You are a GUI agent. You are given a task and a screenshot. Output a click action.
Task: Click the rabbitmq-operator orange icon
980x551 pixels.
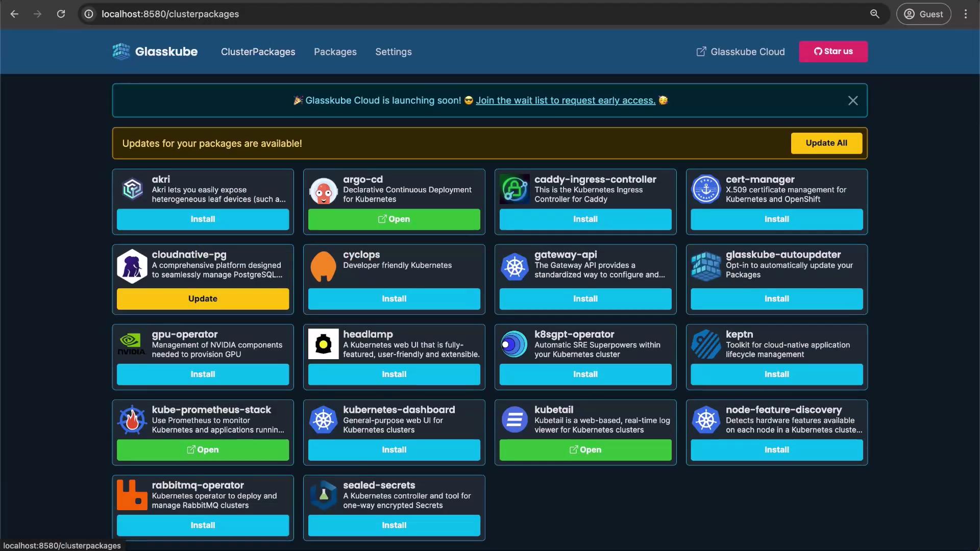(132, 495)
